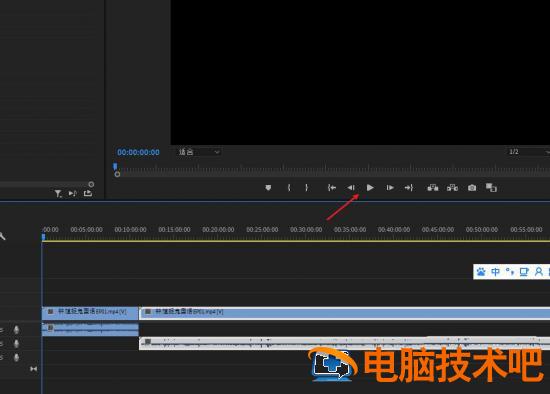
Task: Open the zoom level fit dropdown
Action: 199,152
